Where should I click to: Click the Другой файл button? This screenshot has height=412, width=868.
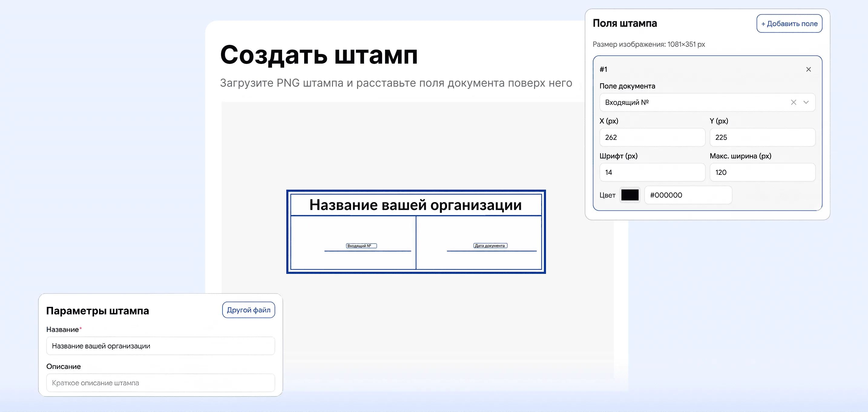[249, 310]
